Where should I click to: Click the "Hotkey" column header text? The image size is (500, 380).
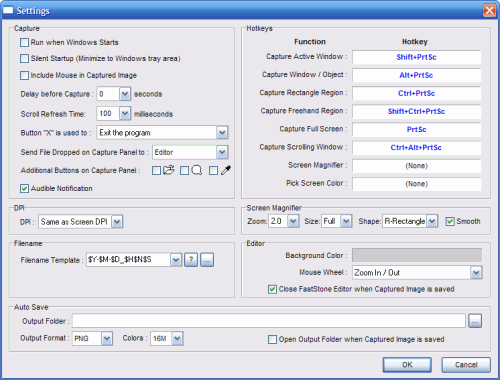pos(415,42)
